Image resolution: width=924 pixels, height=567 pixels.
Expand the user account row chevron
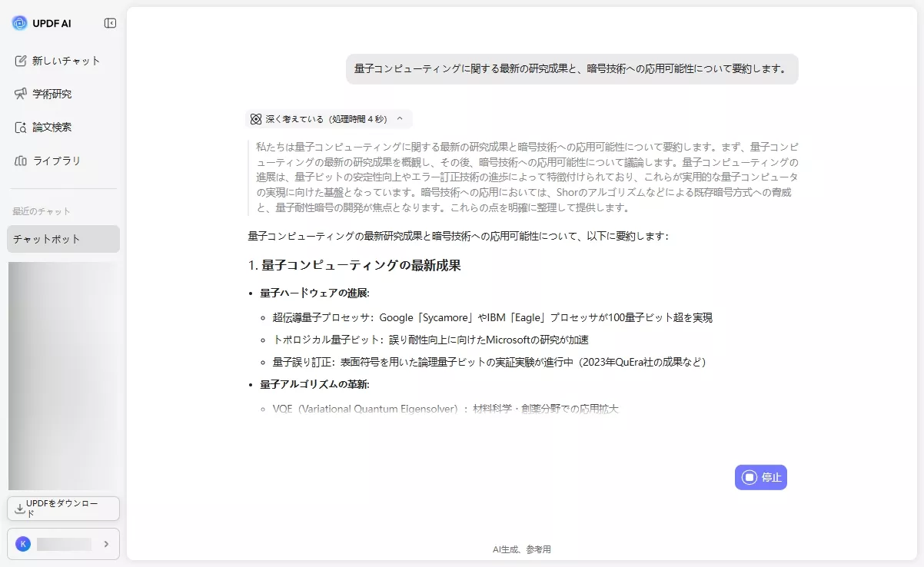coord(107,543)
